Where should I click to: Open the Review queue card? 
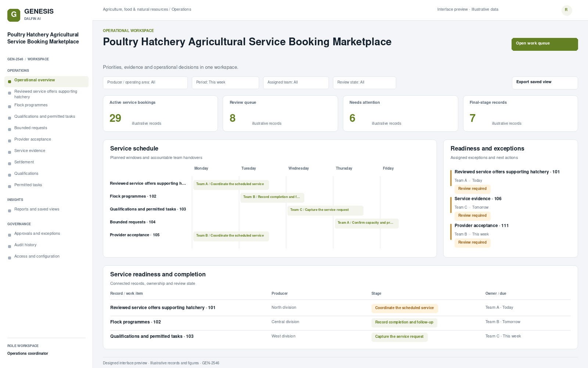[280, 113]
